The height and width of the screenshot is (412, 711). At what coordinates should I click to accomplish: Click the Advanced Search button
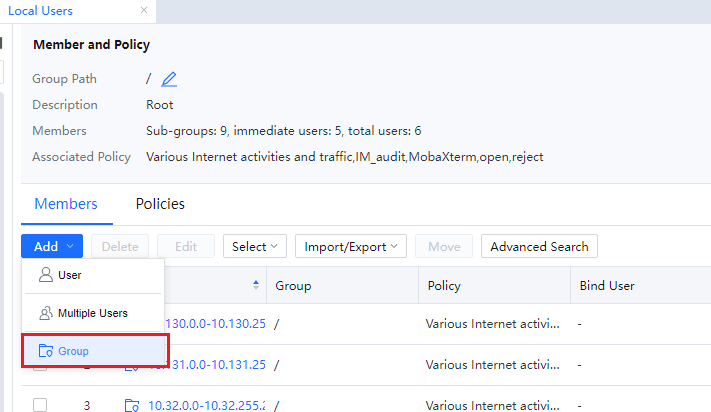(x=539, y=246)
